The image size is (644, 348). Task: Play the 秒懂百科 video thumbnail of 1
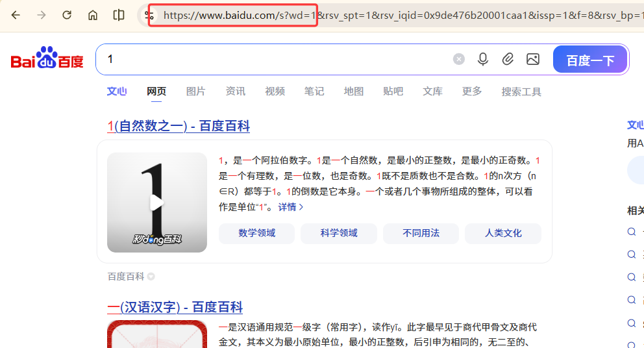tap(157, 203)
